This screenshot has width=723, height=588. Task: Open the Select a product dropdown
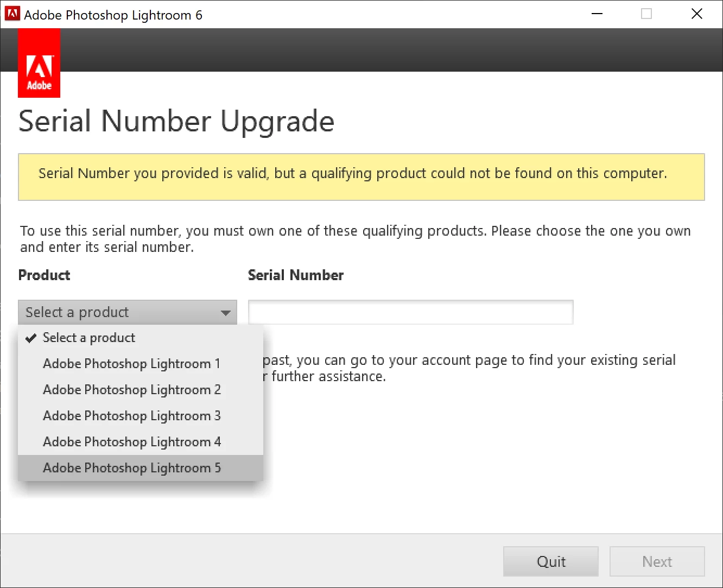point(128,312)
